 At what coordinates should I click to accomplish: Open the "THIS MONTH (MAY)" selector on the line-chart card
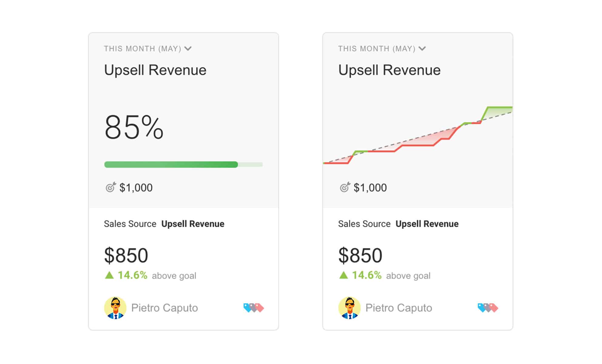coord(377,49)
